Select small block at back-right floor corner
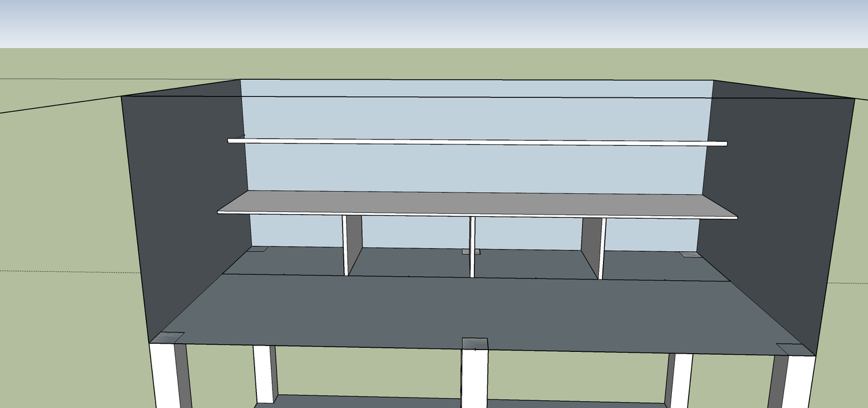 (x=689, y=254)
